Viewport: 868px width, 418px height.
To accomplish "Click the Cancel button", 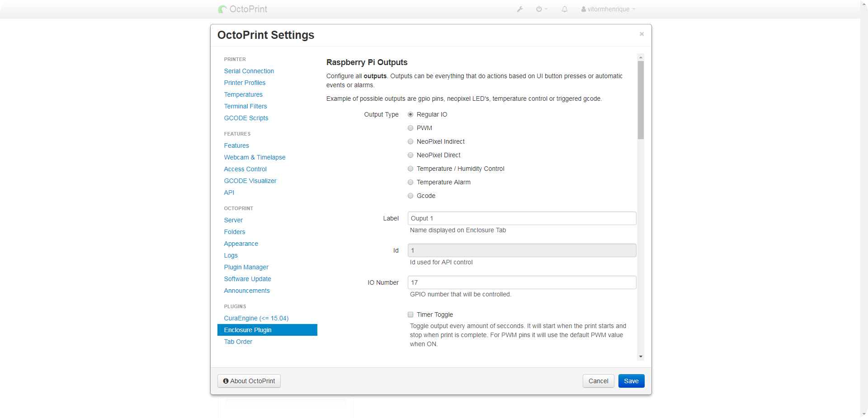I will [x=598, y=381].
